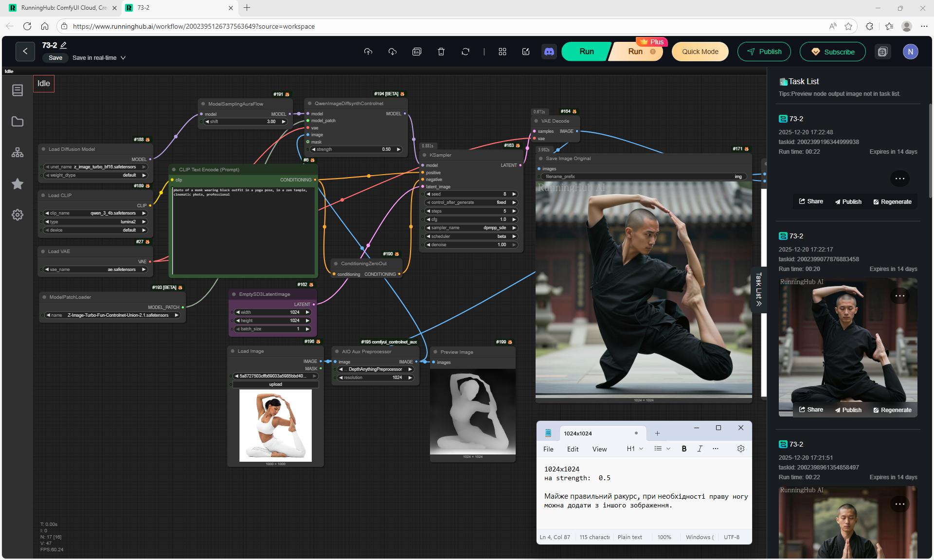This screenshot has width=934, height=560.
Task: Click the four-squares grid icon in toolbar
Action: (503, 52)
